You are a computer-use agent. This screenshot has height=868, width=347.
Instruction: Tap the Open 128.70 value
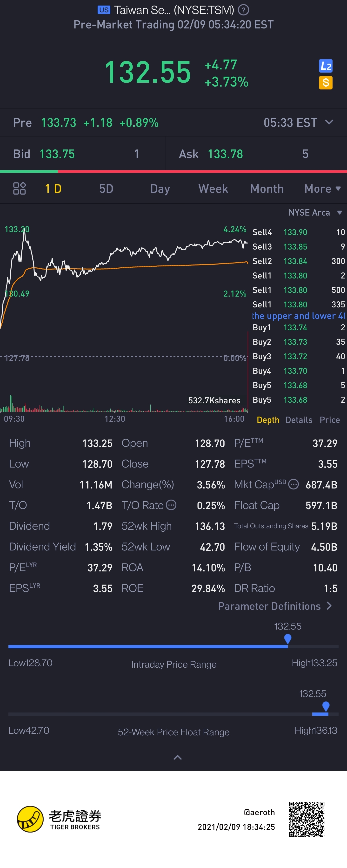(x=210, y=443)
